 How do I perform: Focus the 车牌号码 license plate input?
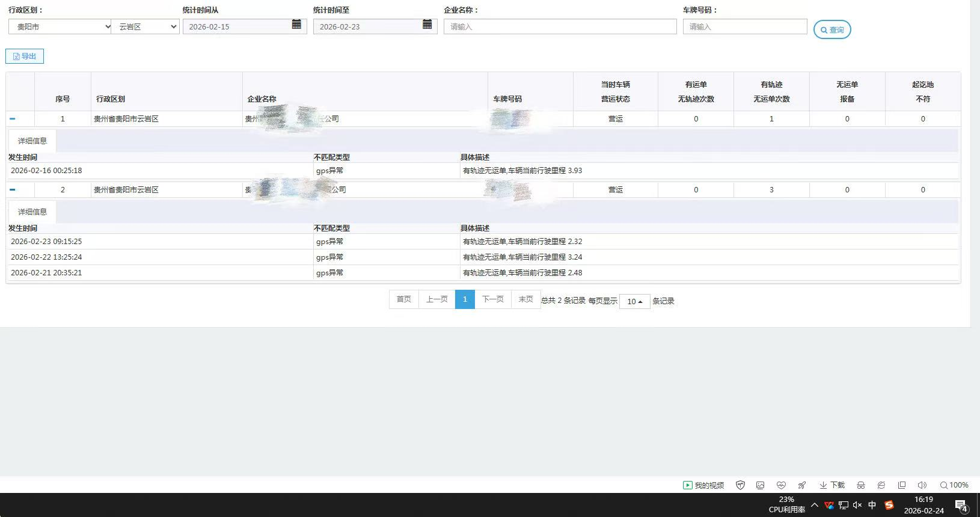(x=744, y=27)
